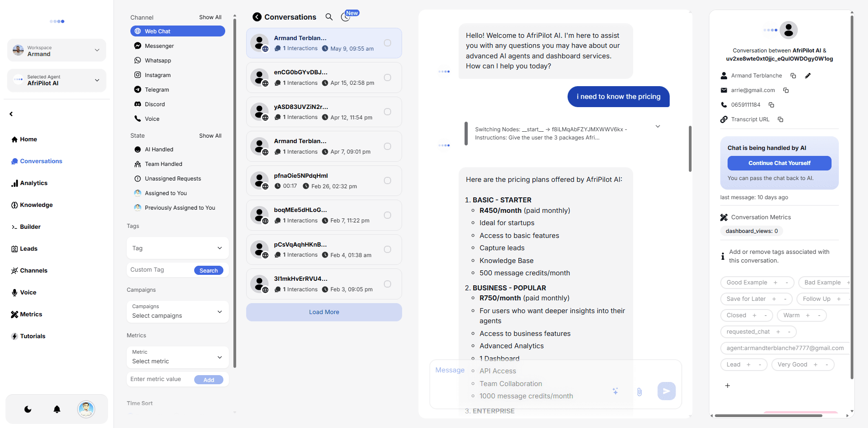This screenshot has width=868, height=428.
Task: Click the Custom Tag input field
Action: pos(160,270)
